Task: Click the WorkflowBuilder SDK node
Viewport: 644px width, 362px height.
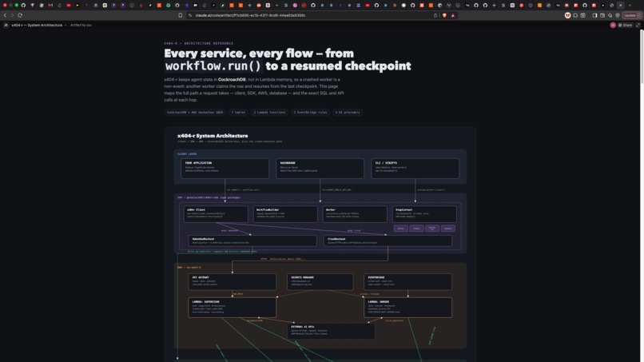Action: pos(285,214)
